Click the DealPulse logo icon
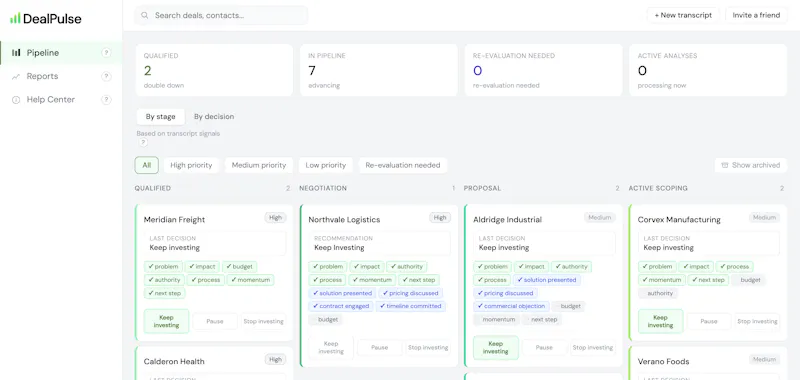This screenshot has height=380, width=800. pyautogui.click(x=15, y=18)
